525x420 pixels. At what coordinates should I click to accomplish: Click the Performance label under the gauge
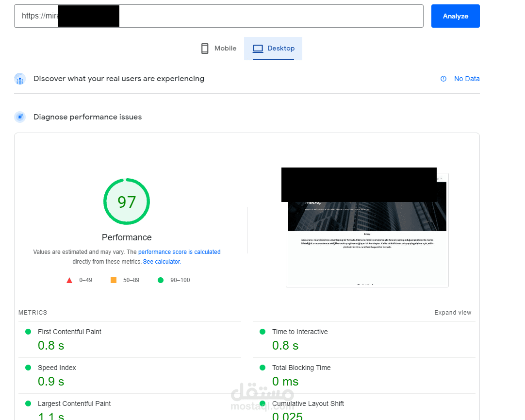pos(127,237)
